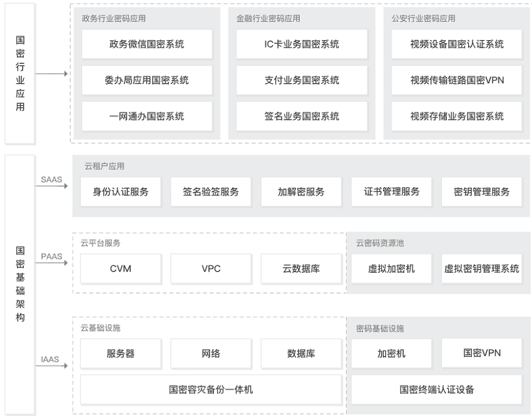
Task: Open the 一网通办国密系统 box
Action: (x=146, y=116)
